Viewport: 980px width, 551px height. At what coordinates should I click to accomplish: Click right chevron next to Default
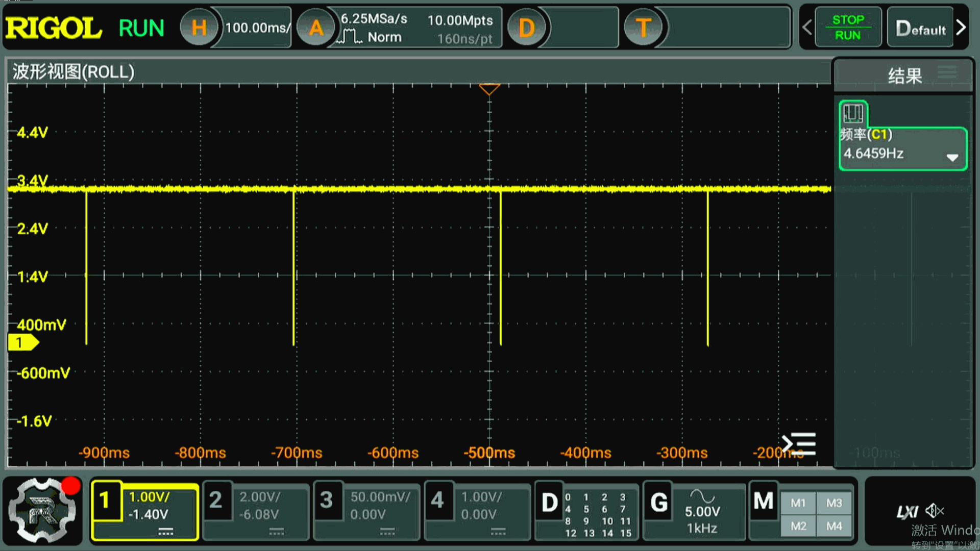click(961, 28)
